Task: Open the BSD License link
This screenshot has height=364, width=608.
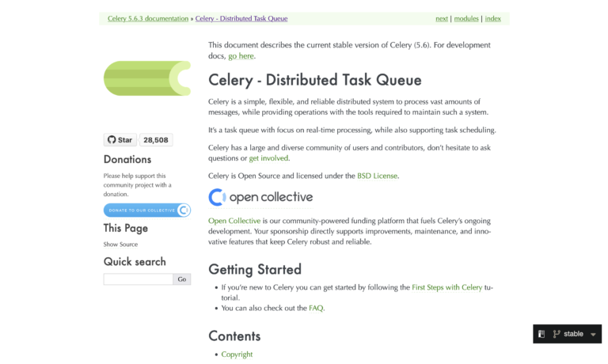Action: 377,176
